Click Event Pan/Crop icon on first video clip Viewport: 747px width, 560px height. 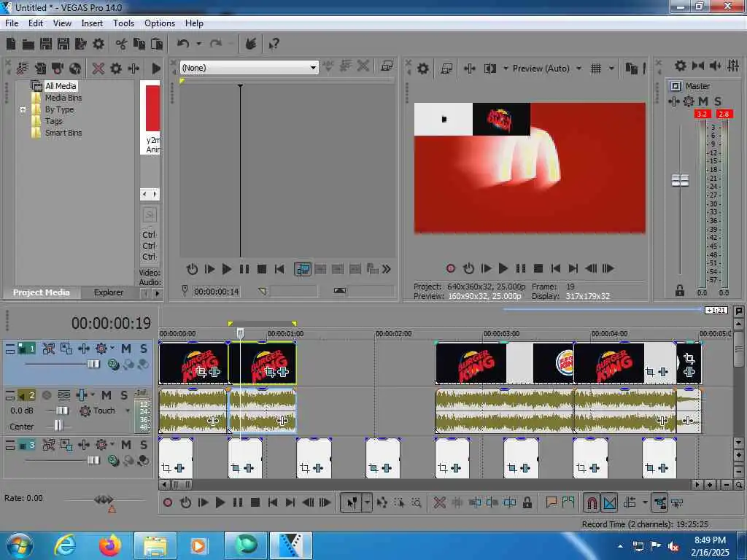click(201, 372)
